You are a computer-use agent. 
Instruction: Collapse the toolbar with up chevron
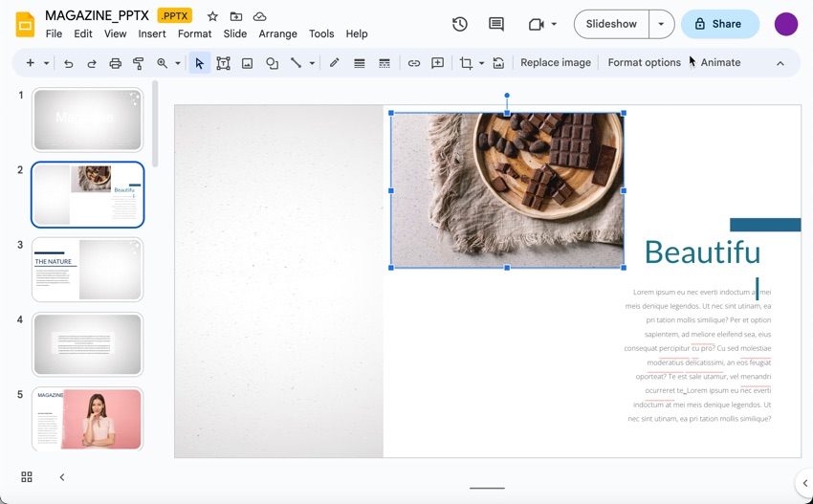click(780, 63)
